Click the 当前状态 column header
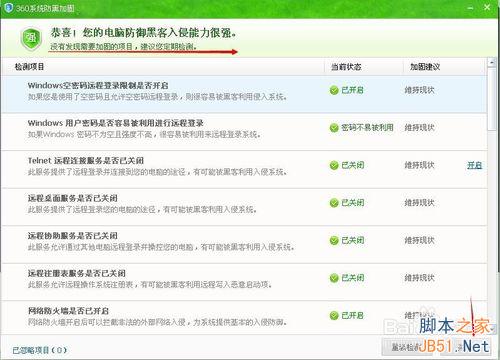 [x=346, y=67]
